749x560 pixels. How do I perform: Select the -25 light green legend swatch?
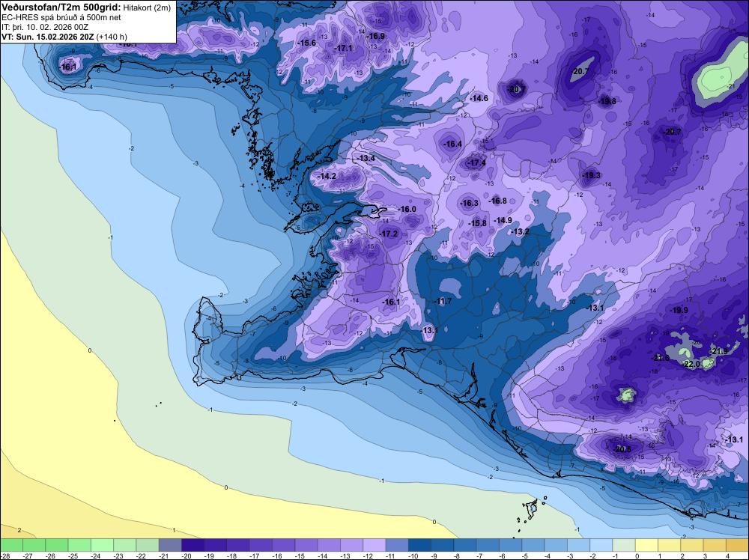click(x=80, y=545)
